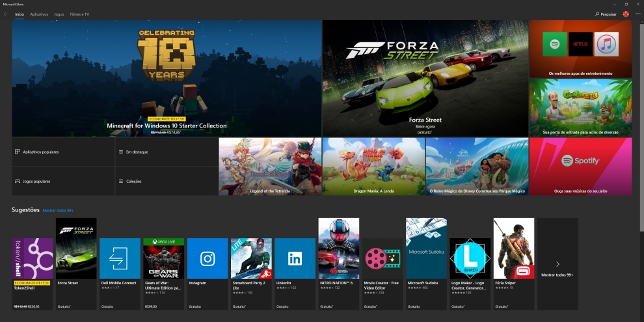
Task: Click Microsoft Sudoku title under its icon
Action: pos(423,283)
